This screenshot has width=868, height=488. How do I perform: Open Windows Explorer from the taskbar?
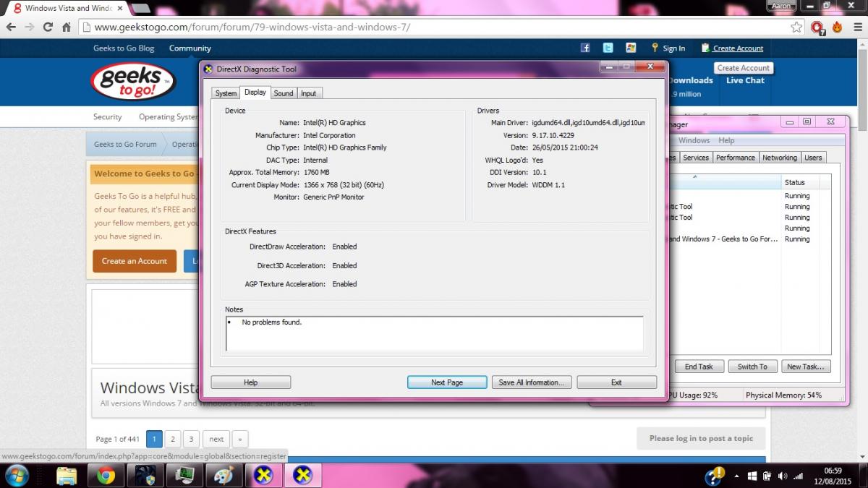67,476
